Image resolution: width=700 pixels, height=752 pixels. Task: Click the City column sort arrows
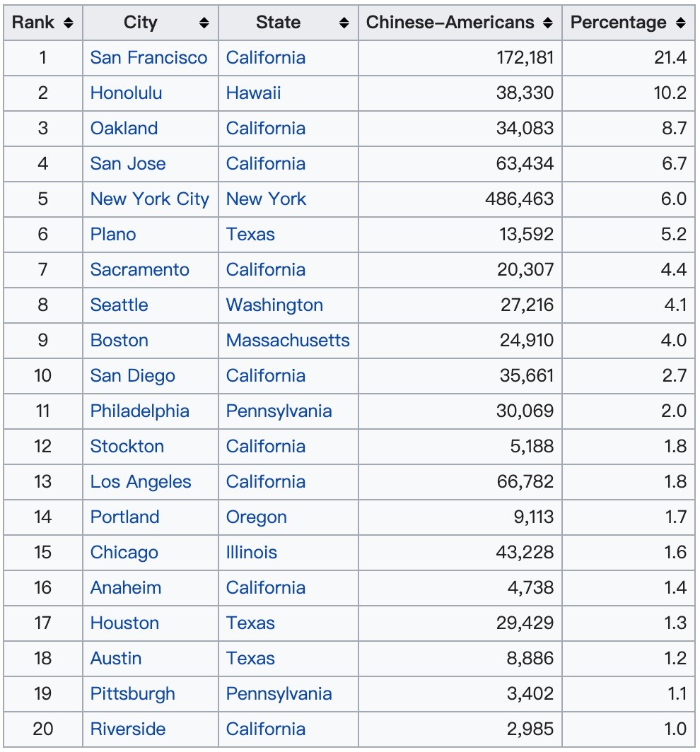point(204,23)
